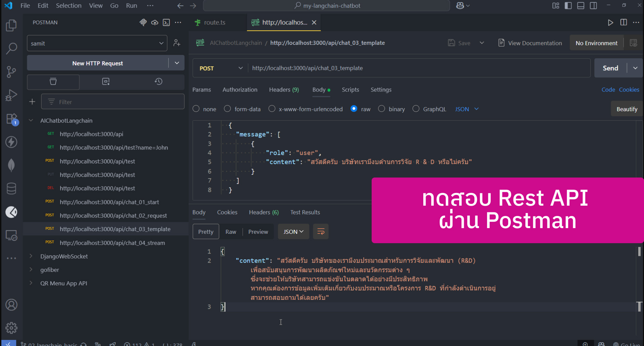Open the Accounts icon in activity bar
Screen dimensions: 644x346
coord(11,305)
